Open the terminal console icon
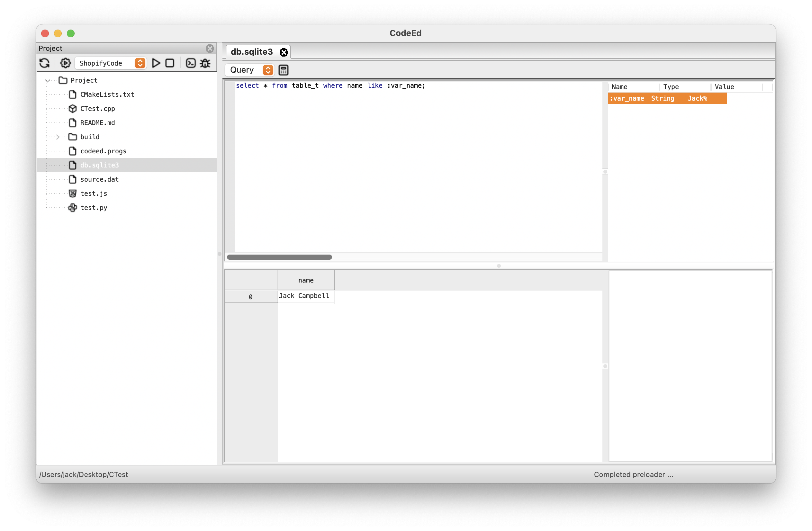Screen dimensions: 812x531 pyautogui.click(x=191, y=63)
